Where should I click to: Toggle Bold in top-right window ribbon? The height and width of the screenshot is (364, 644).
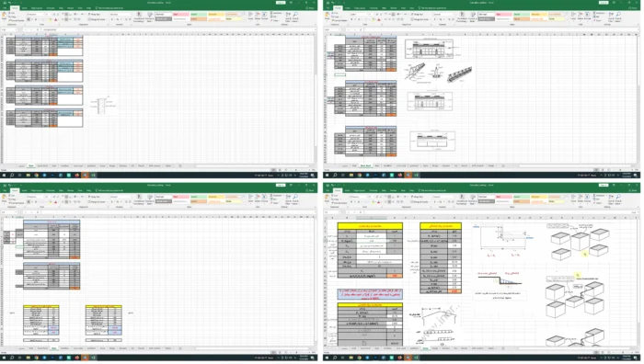(351, 19)
